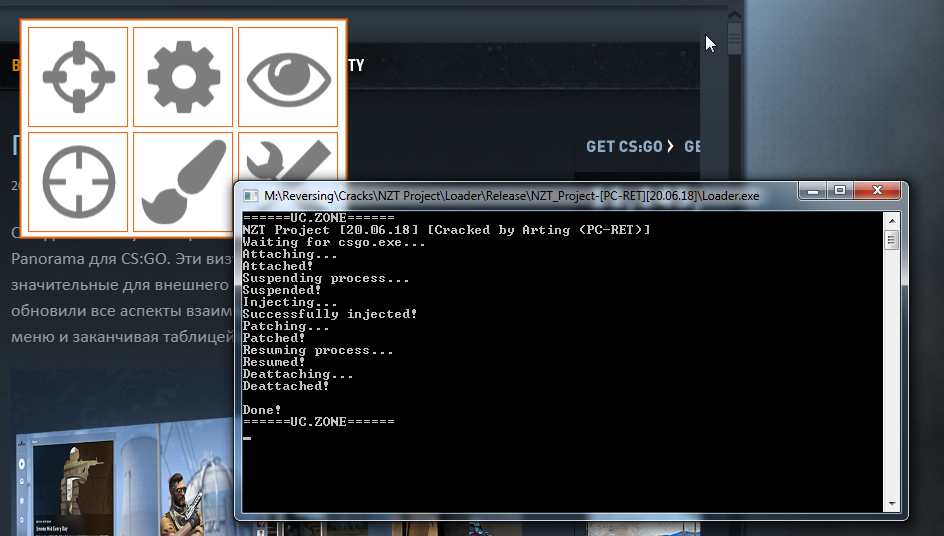Click the GET CS:GO link
Viewport: 944px width, 536px height.
point(630,146)
